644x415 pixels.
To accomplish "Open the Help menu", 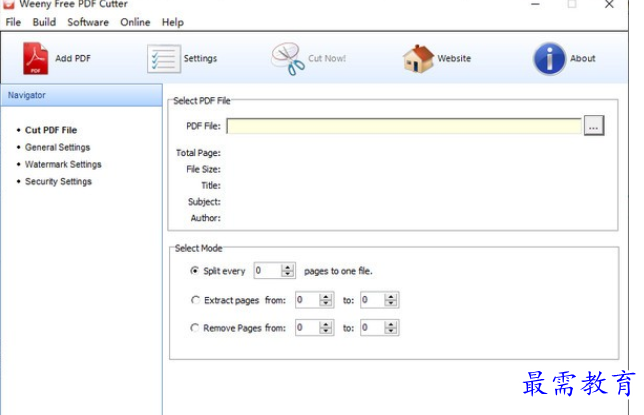I will (x=172, y=22).
